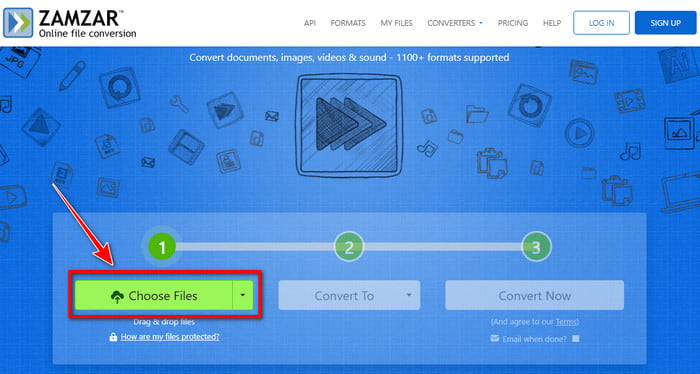This screenshot has width=700, height=374.
Task: Open the Pricing page
Action: point(513,23)
